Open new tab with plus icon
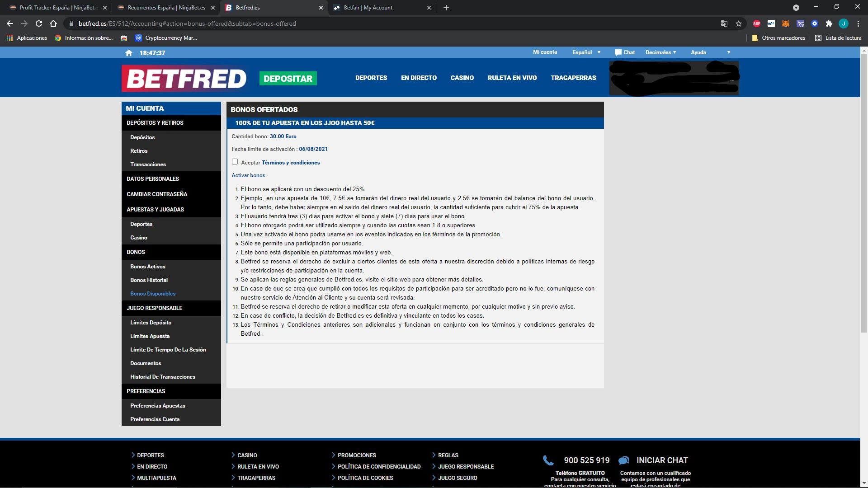 446,8
